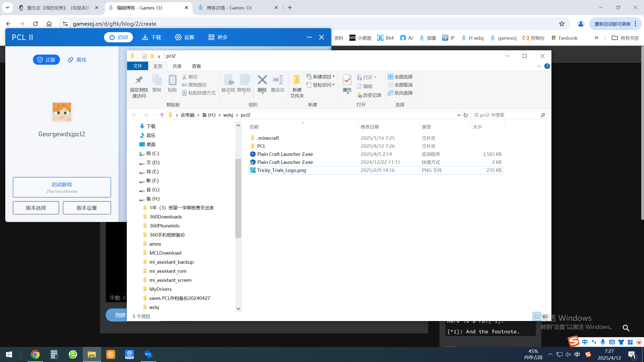Click the 版本选择 button in PCL
This screenshot has width=644, height=362.
pos(36,208)
